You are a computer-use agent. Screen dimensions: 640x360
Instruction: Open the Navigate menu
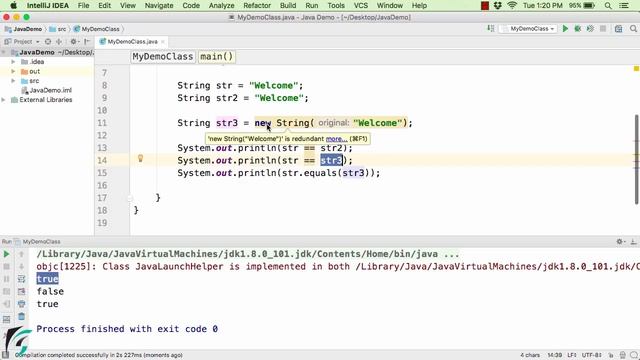coord(159,6)
